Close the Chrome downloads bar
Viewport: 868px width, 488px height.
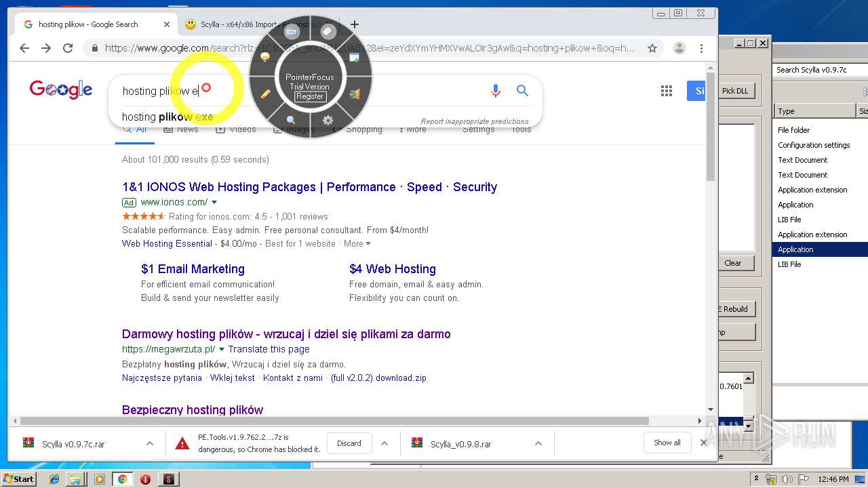click(x=703, y=443)
